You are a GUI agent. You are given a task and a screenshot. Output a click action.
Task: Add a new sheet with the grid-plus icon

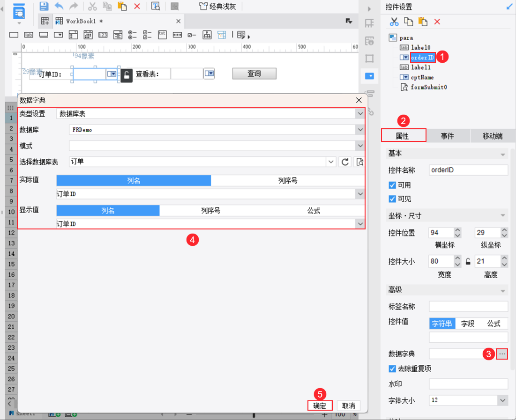[x=45, y=21]
